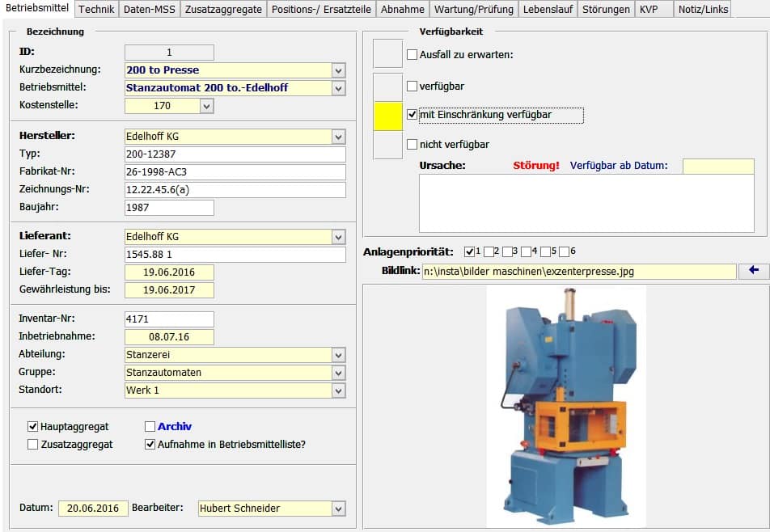770x532 pixels.
Task: Click the Ursache text area
Action: (x=586, y=203)
